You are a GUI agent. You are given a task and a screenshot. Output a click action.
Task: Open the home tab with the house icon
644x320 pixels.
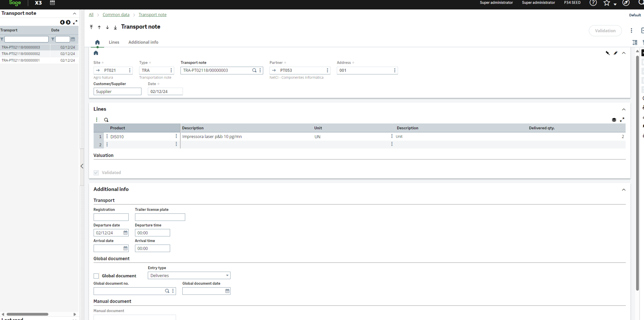(97, 42)
